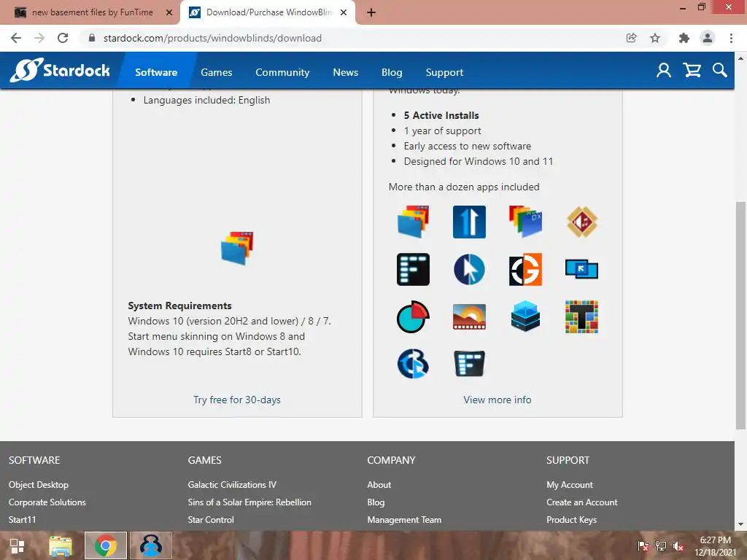Go back with browser back arrow

click(16, 38)
